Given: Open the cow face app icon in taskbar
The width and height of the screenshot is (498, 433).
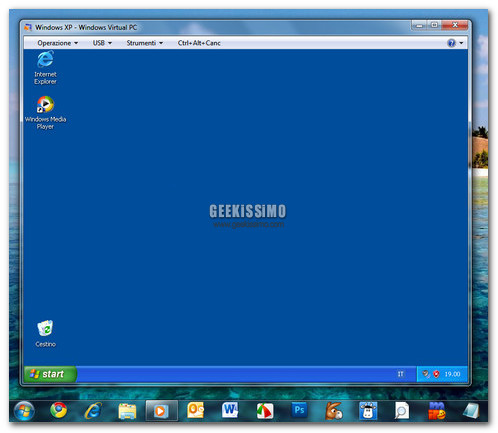Looking at the screenshot, I should (x=368, y=411).
